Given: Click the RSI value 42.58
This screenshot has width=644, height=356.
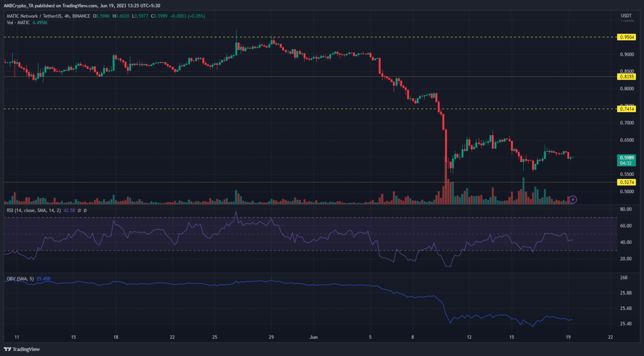Looking at the screenshot, I should coord(69,210).
